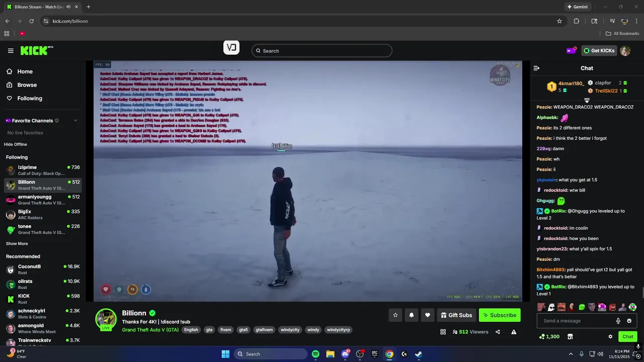
Task: Click Billionn's verified badge by title
Action: [x=152, y=313]
